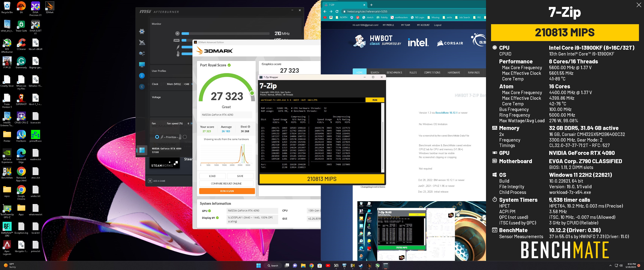Open MSI Afterburner settings gear icon
Screen dimensions: 644x270
click(x=142, y=31)
